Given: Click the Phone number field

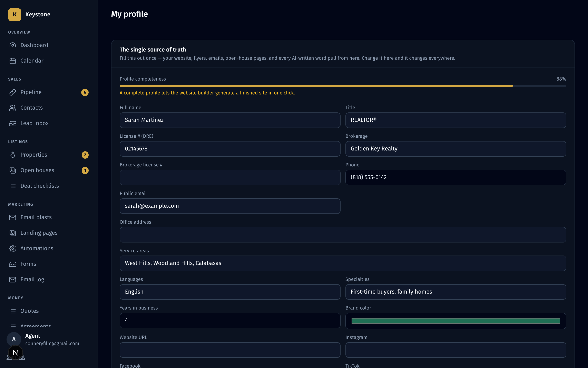Looking at the screenshot, I should 455,177.
